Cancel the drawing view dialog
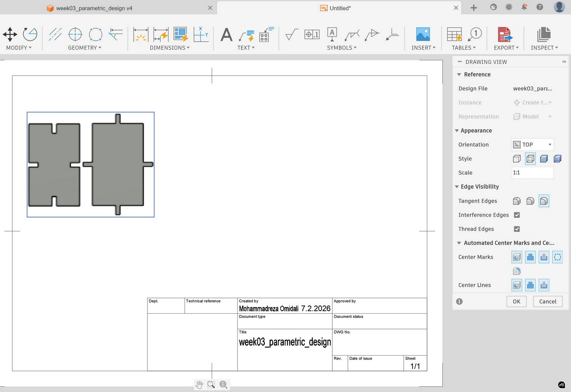This screenshot has height=392, width=571. tap(547, 301)
